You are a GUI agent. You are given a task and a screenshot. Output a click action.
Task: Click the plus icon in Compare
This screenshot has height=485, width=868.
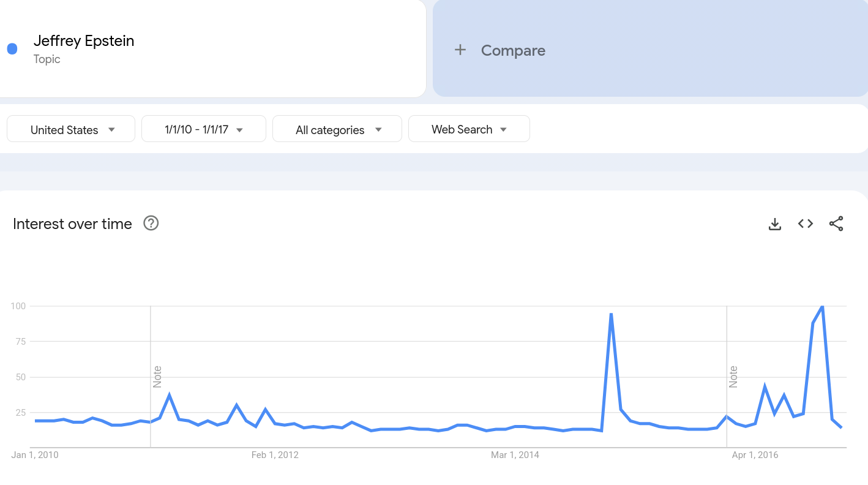point(460,50)
